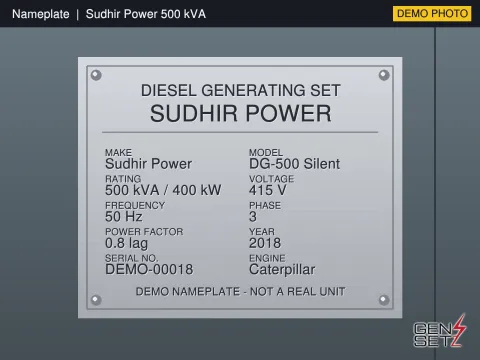Click the serial number 'DEMO-00018'

[149, 269]
